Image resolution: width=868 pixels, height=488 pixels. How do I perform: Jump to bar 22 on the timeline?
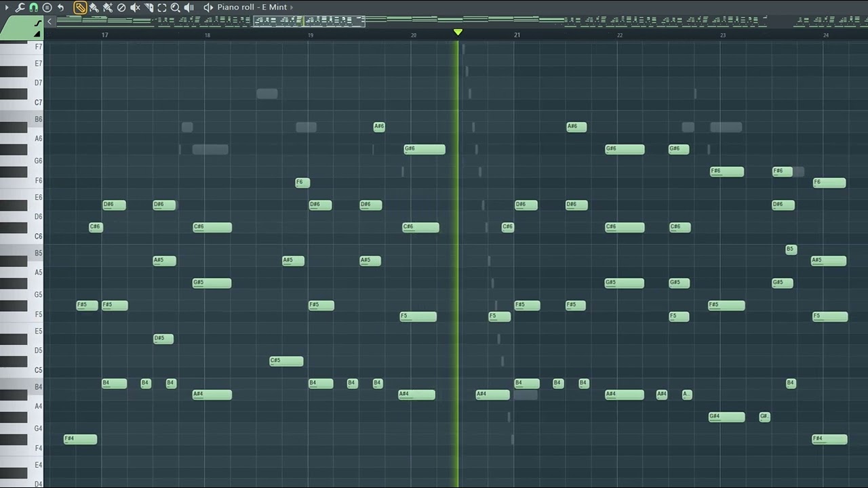[x=620, y=35]
